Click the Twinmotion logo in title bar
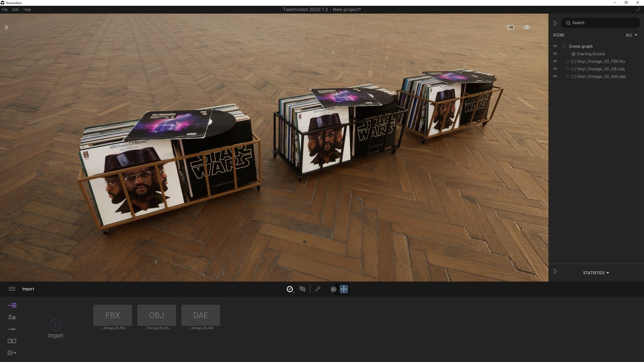The width and height of the screenshot is (644, 362). [3, 3]
